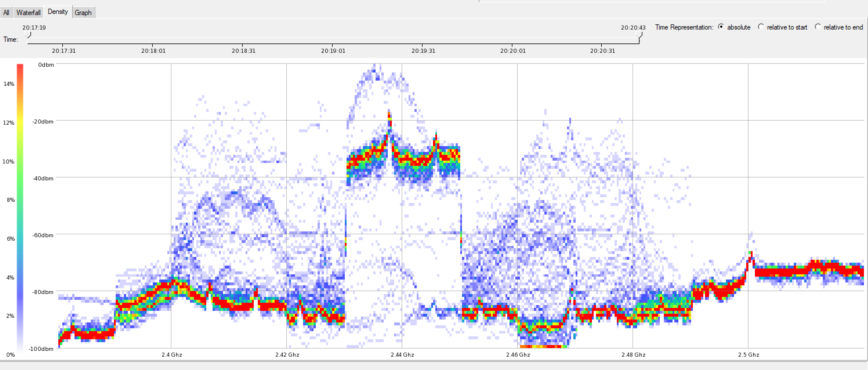Select the Density tab

pyautogui.click(x=58, y=12)
